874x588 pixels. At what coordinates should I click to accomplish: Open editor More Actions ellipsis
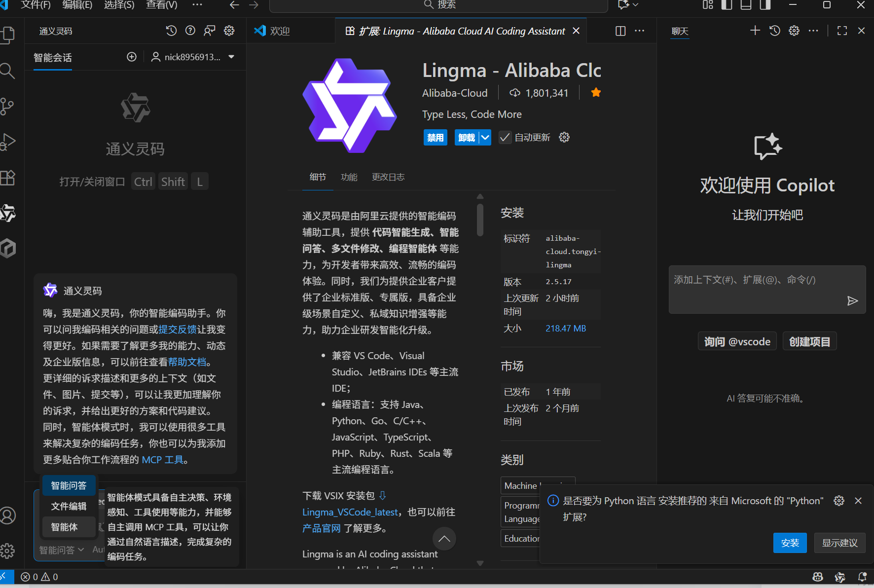coord(640,31)
